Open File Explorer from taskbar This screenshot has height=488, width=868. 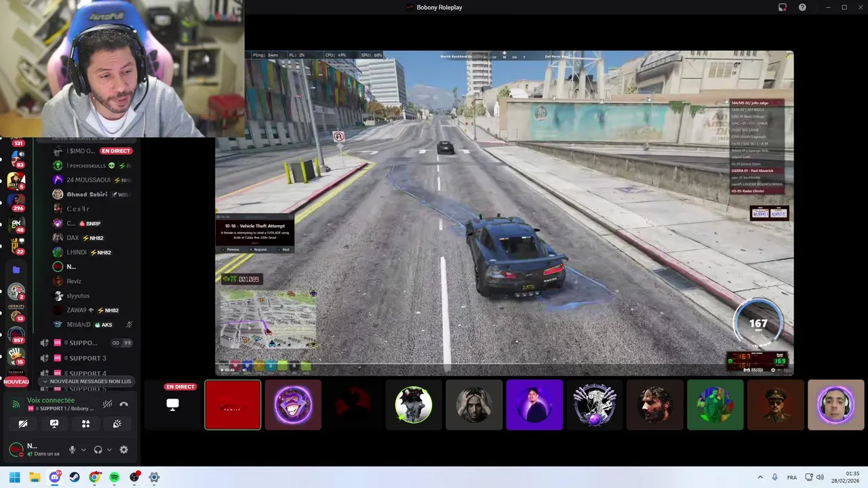(x=35, y=477)
